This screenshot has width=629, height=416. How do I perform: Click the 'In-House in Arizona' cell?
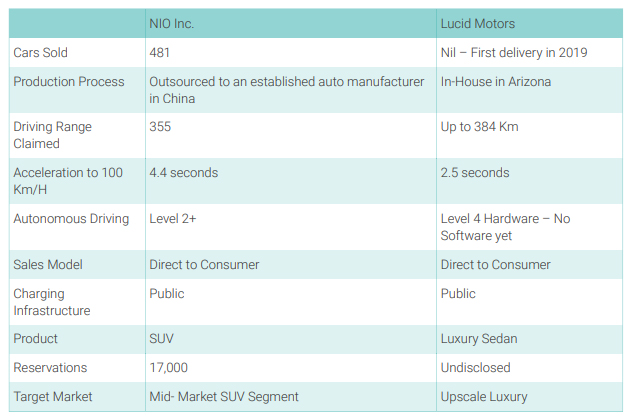pos(495,81)
